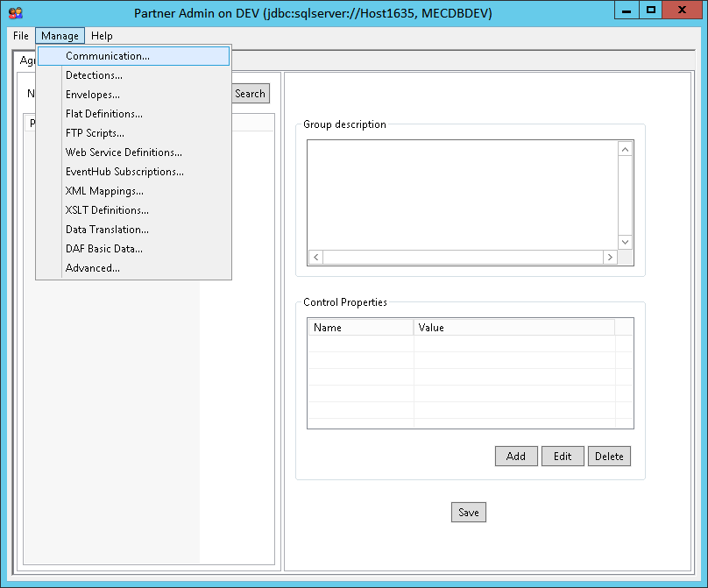Screen dimensions: 708x588
Task: Open Data Translation... menu entry
Action: point(107,230)
